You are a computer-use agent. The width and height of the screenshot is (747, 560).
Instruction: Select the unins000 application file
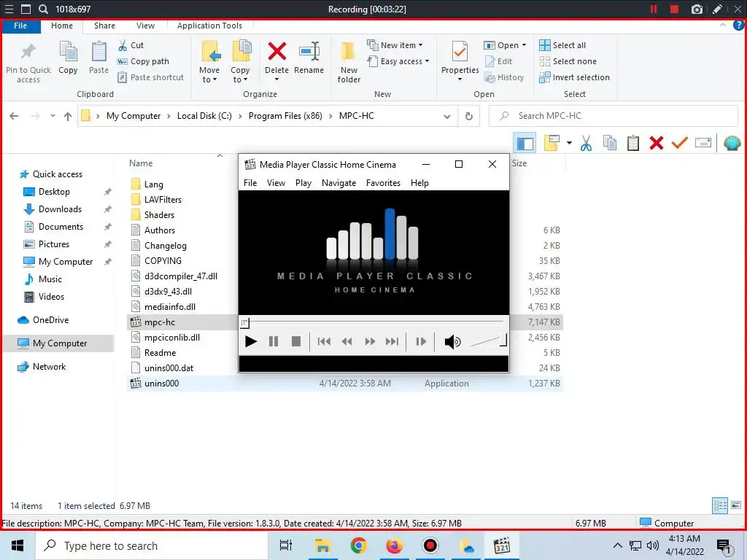(x=345, y=384)
